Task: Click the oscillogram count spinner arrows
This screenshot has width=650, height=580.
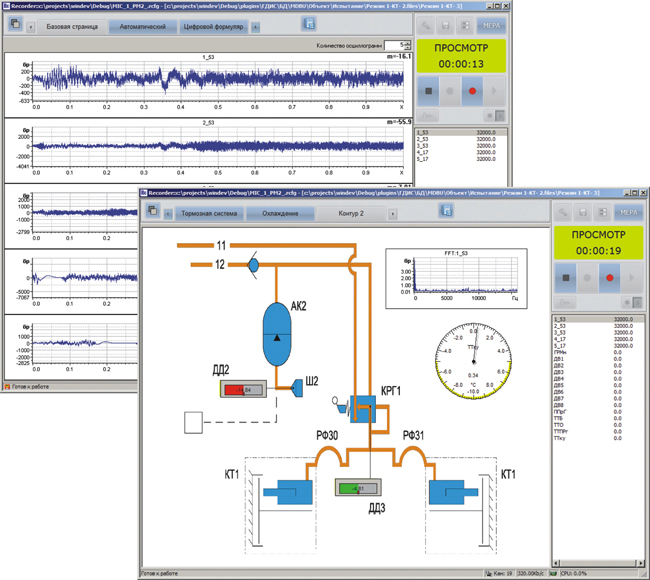Action: [x=408, y=45]
